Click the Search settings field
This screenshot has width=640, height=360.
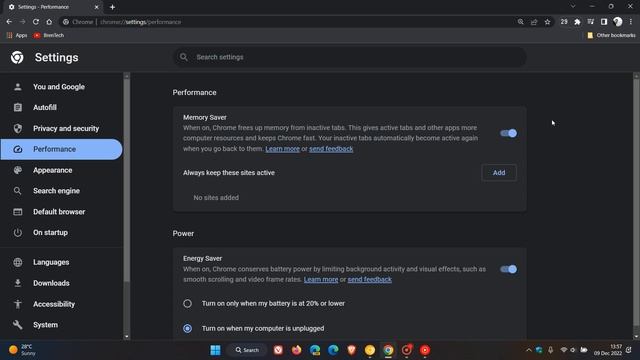(350, 57)
